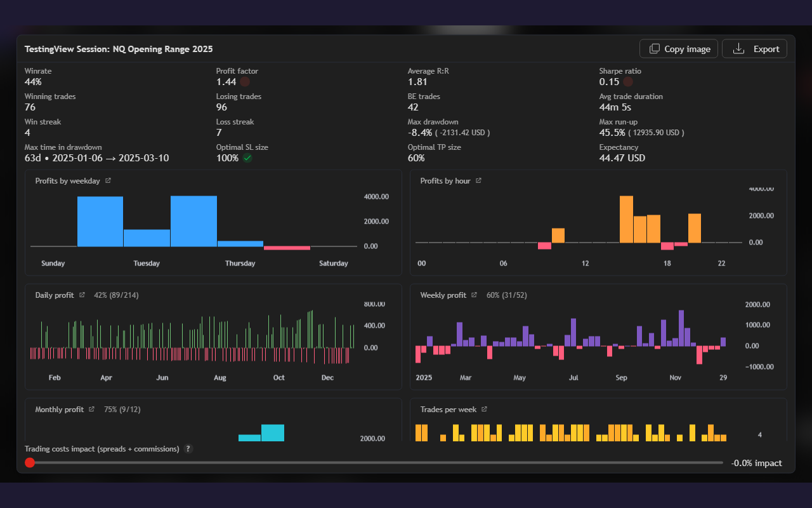This screenshot has height=508, width=812.
Task: Click the Winrate value 44%
Action: pyautogui.click(x=33, y=82)
